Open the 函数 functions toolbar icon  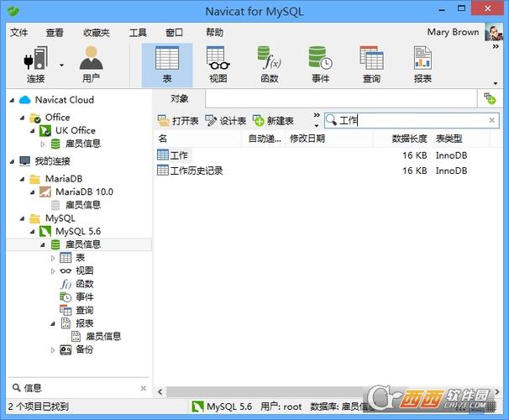click(x=270, y=65)
